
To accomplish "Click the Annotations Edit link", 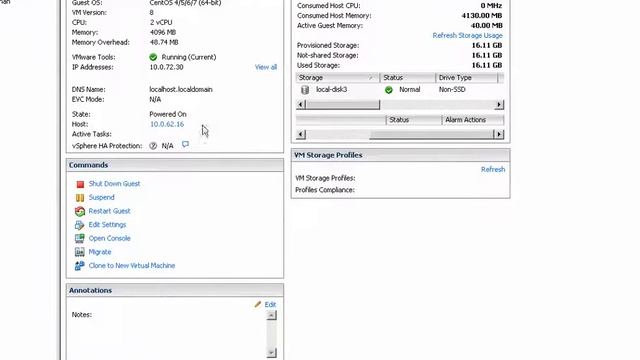I will click(270, 304).
